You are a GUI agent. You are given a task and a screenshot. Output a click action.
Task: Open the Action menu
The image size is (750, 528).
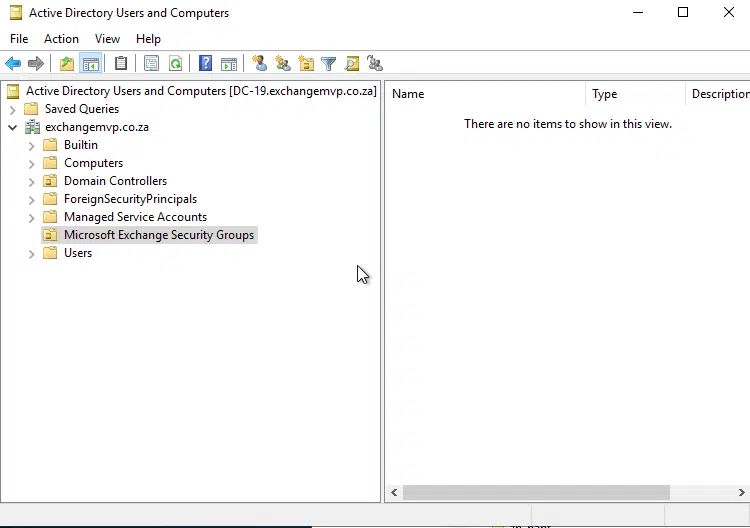(x=61, y=39)
